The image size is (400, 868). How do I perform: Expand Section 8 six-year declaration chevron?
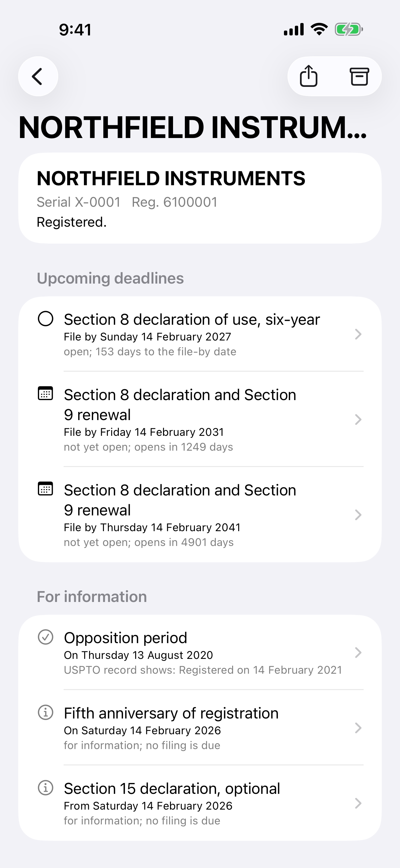tap(358, 334)
